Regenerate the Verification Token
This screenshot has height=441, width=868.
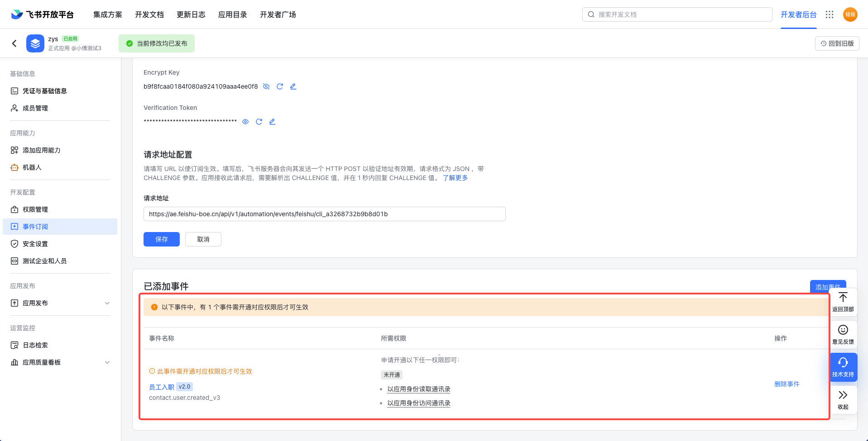[x=259, y=122]
